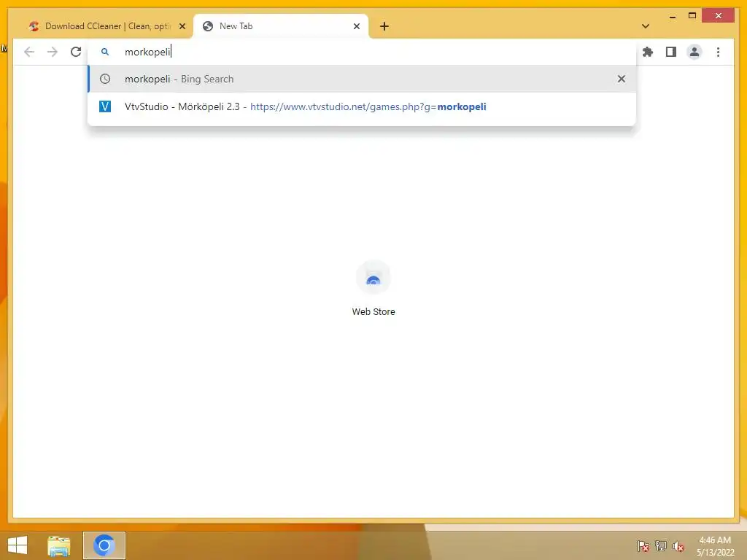
Task: Expand the tab search chevron
Action: pos(646,26)
